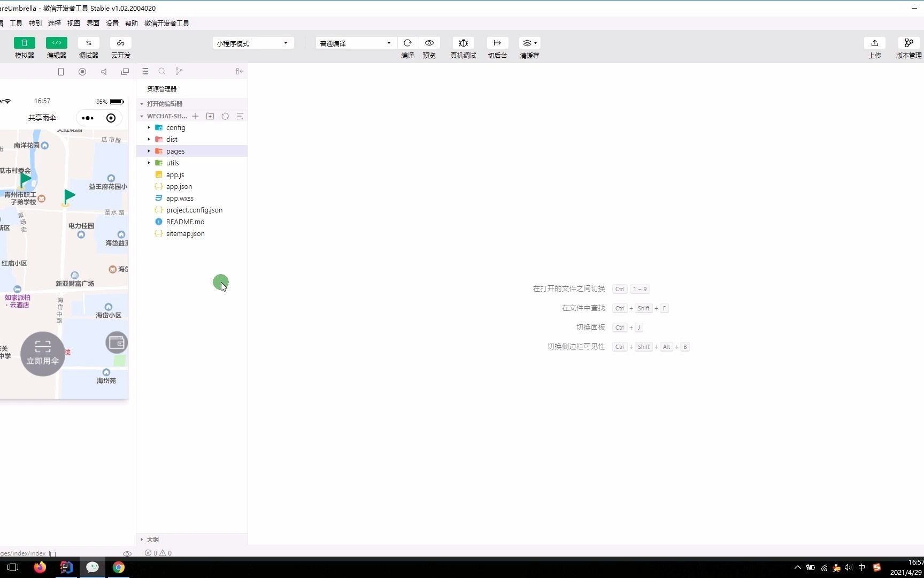Open IntelliJ IDEA from the taskbar
924x578 pixels.
66,567
